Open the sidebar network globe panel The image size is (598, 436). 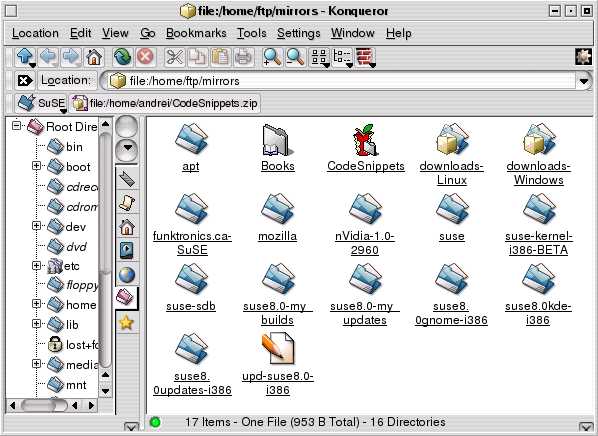tap(127, 274)
